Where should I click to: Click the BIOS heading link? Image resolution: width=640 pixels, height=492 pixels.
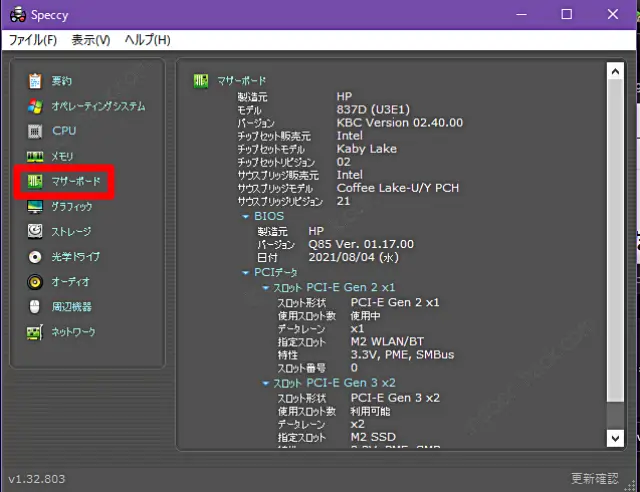269,216
